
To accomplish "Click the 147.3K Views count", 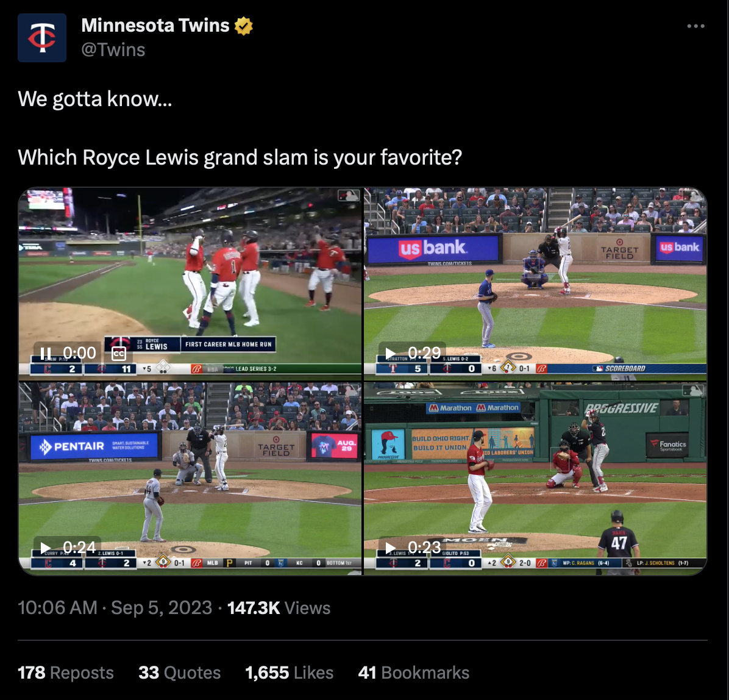I will coord(279,607).
